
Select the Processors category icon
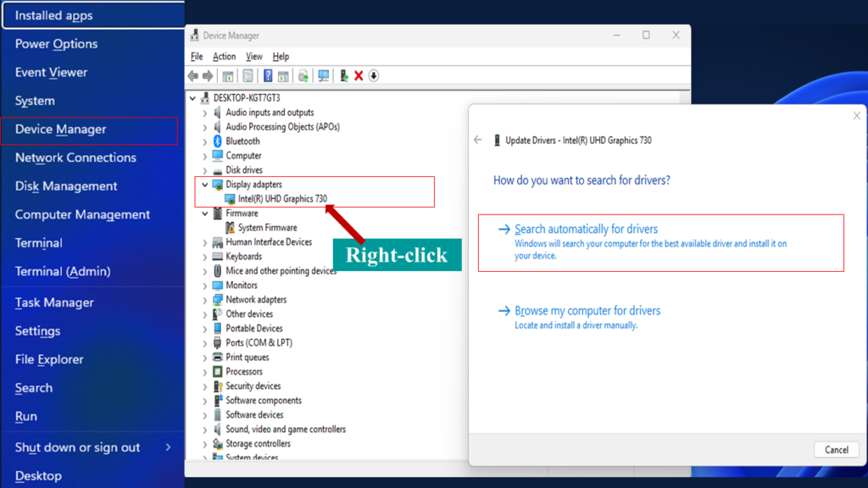coord(218,371)
